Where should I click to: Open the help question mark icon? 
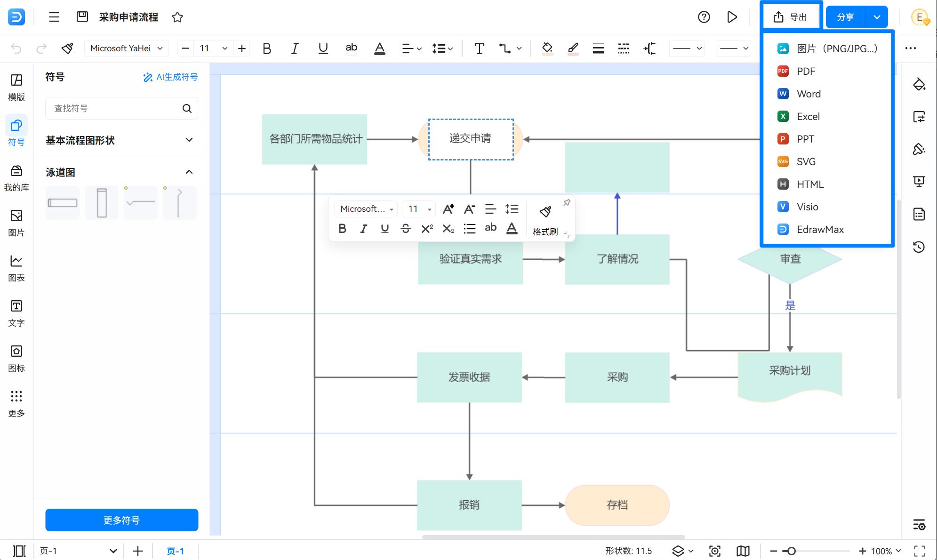click(x=704, y=17)
